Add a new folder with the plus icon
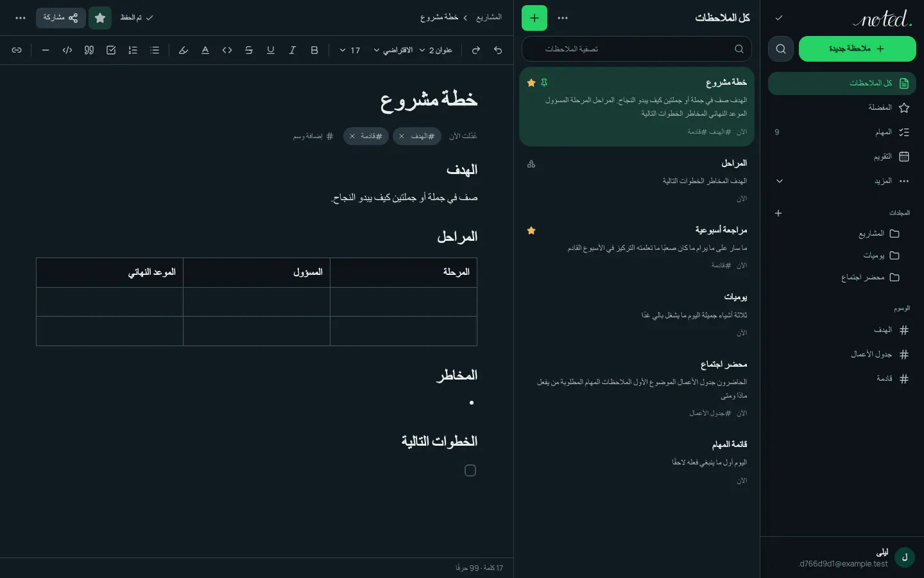Screen dimensions: 924x578 (x=778, y=213)
